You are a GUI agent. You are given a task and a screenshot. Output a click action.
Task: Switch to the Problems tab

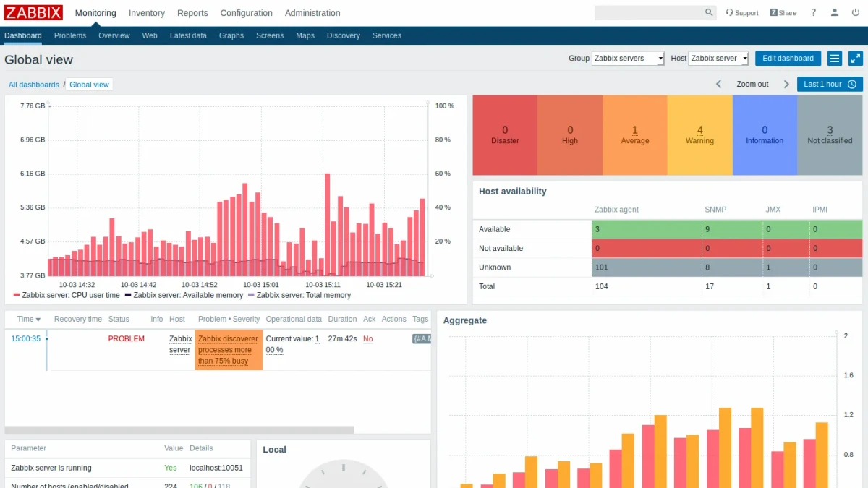pyautogui.click(x=70, y=35)
